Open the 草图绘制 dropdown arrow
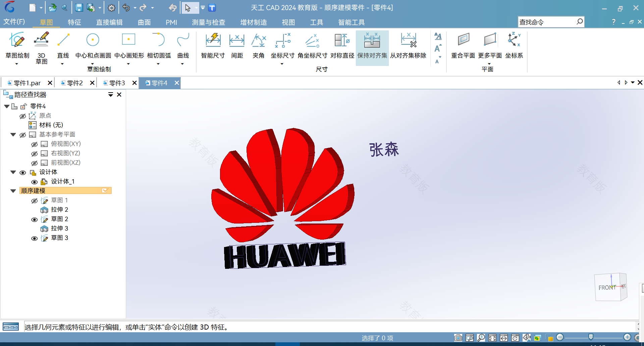 16,64
